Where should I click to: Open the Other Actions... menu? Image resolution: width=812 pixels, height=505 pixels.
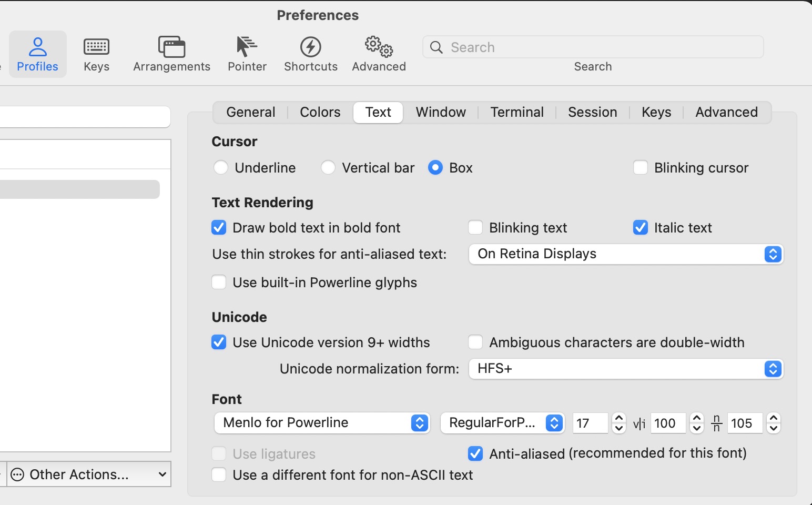click(x=89, y=474)
